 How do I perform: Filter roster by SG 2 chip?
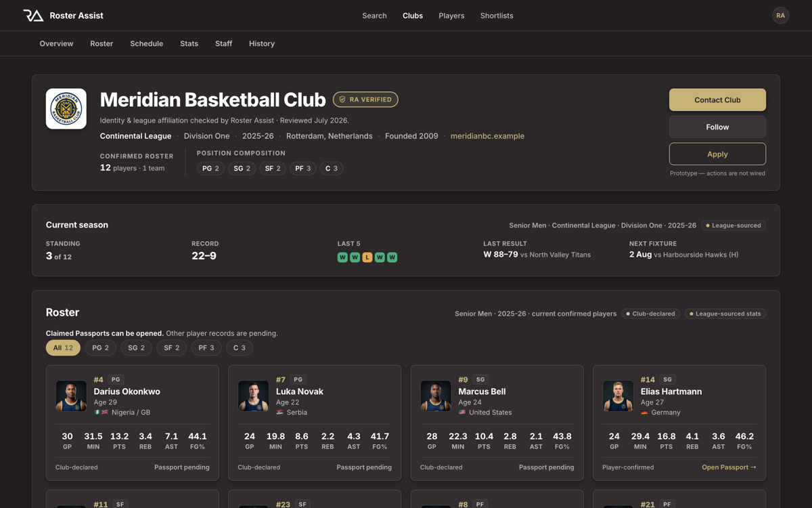[x=136, y=347]
